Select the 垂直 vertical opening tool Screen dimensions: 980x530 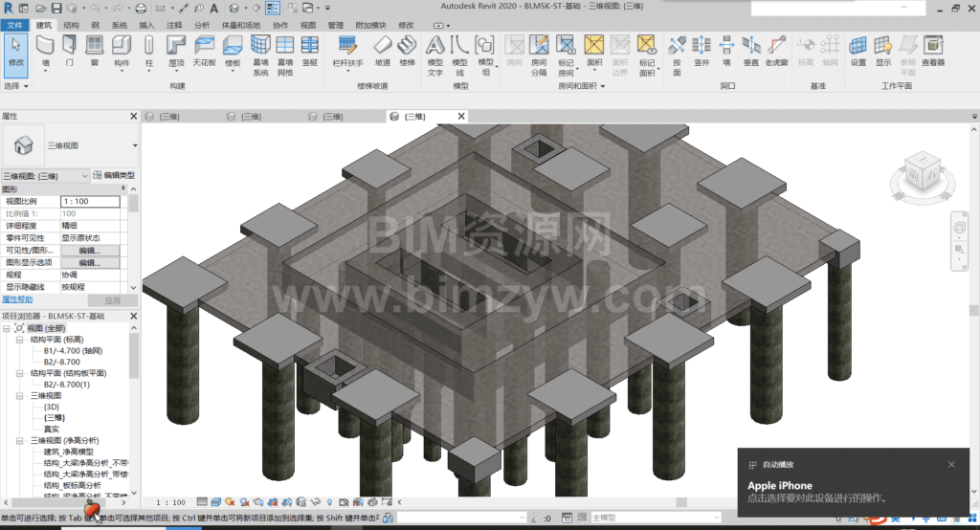(750, 52)
